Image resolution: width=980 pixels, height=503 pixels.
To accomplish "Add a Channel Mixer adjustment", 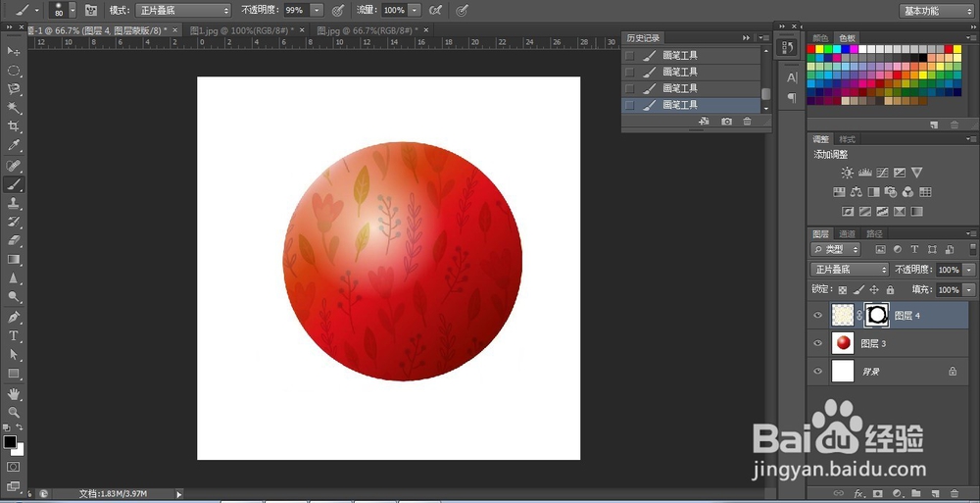I will tap(908, 192).
